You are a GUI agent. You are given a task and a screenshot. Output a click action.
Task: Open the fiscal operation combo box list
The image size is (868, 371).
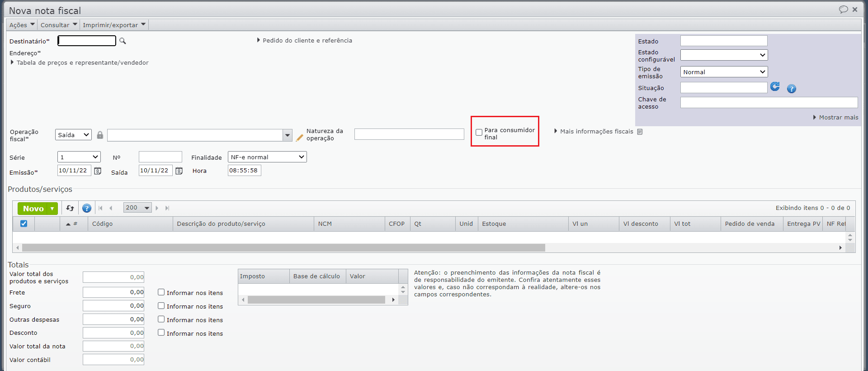pyautogui.click(x=288, y=135)
